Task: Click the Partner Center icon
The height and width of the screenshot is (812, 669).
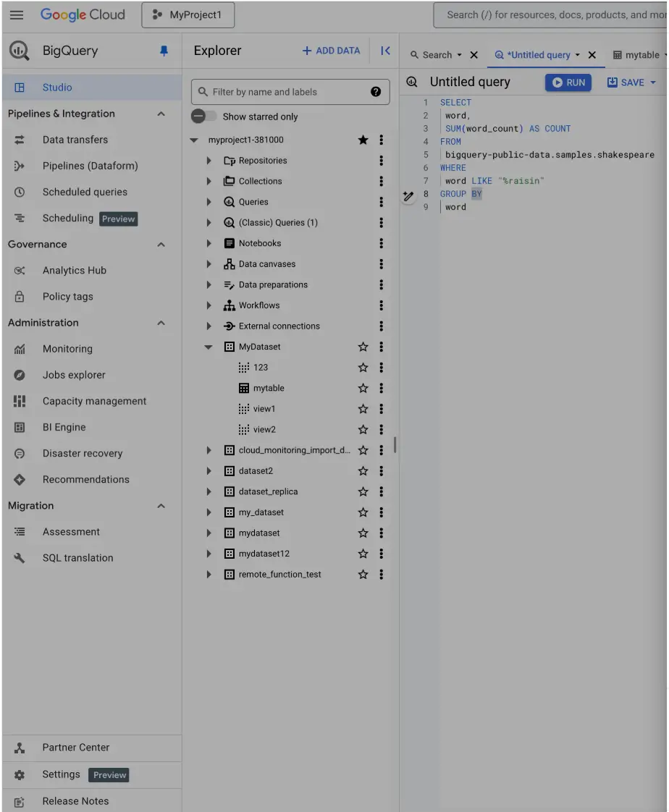Action: click(x=19, y=748)
